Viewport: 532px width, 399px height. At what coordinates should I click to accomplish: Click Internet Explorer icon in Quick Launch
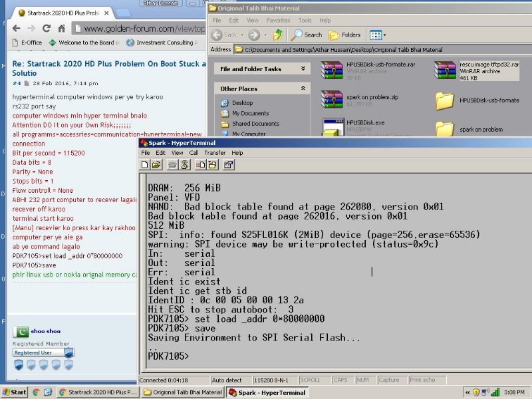48,392
